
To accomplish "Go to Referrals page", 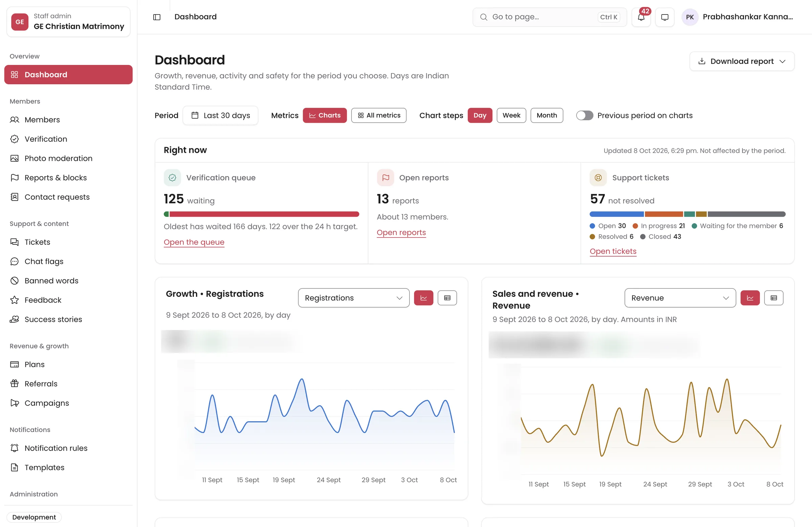I will coord(68,384).
